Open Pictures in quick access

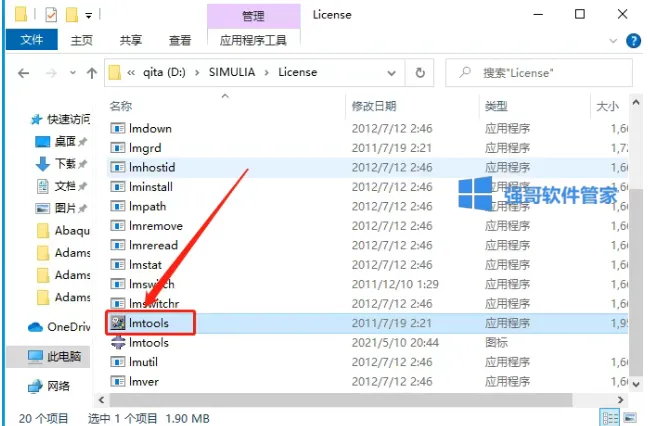(x=64, y=208)
